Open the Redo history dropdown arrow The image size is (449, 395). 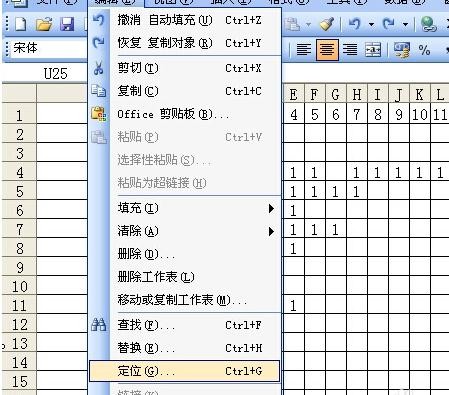(405, 24)
